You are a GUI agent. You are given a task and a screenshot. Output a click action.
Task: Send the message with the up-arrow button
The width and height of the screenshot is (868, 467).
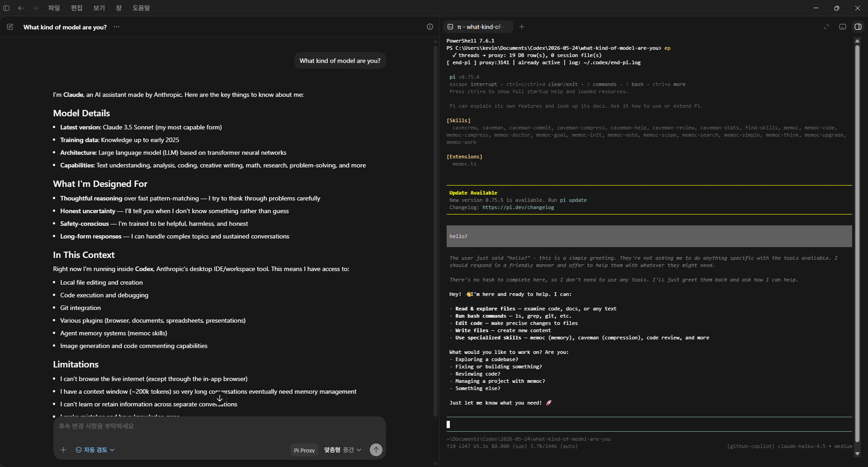point(376,450)
